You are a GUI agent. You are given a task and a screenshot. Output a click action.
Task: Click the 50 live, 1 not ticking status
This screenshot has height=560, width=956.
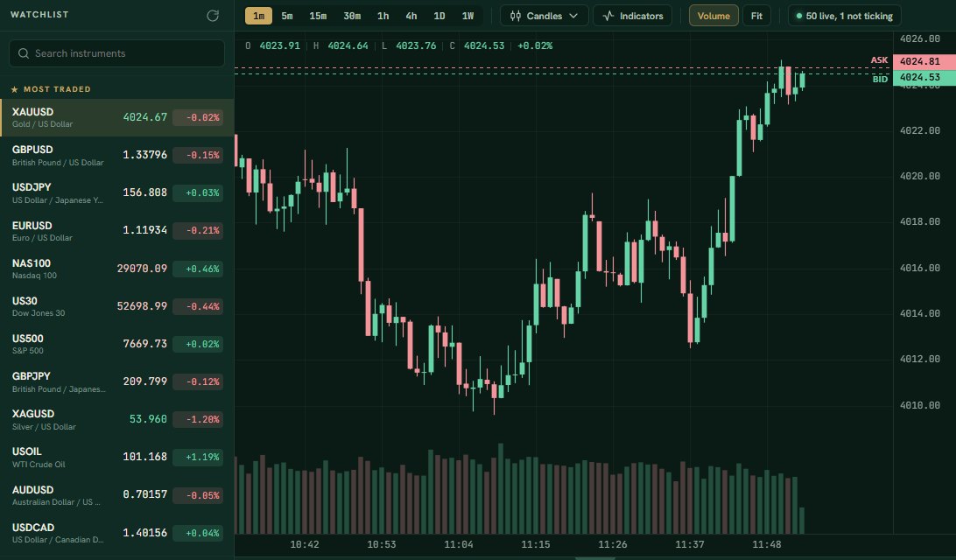coord(845,16)
